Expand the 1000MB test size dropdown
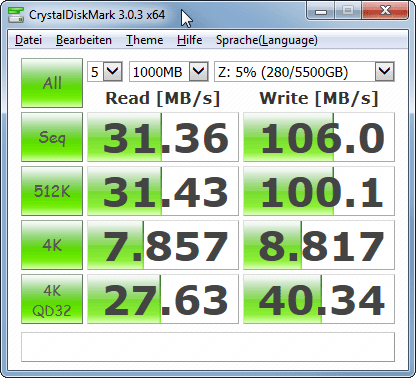The height and width of the screenshot is (378, 416). 199,71
